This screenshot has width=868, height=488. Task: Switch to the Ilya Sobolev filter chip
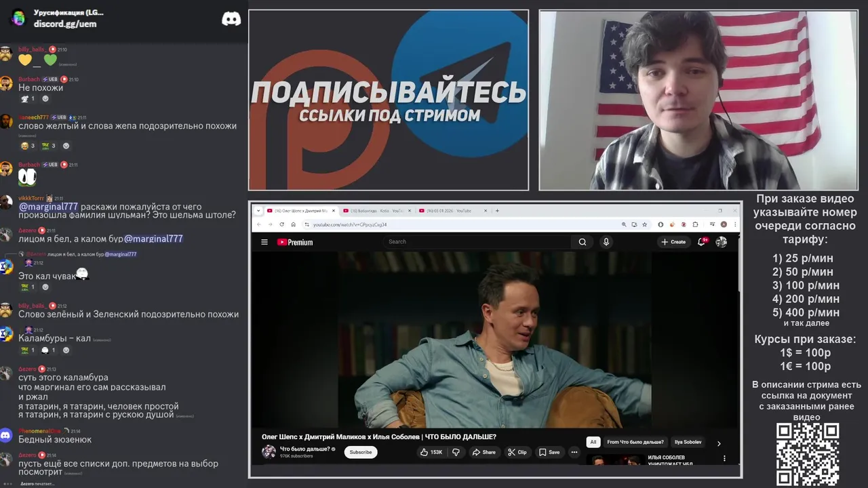pyautogui.click(x=688, y=443)
